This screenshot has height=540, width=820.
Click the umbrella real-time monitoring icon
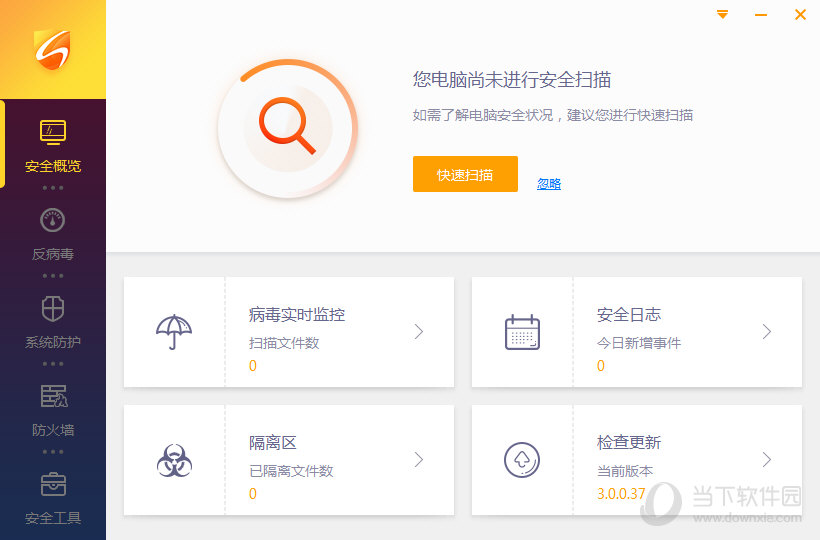click(x=174, y=332)
